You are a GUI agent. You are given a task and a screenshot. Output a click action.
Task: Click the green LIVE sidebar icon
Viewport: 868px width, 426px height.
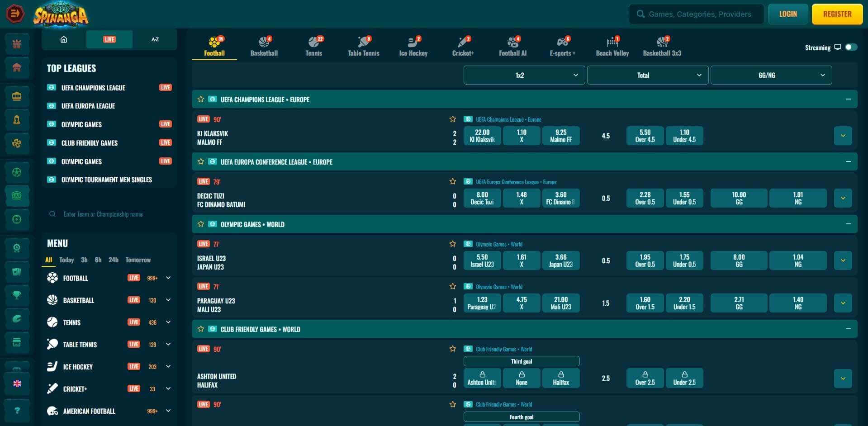coord(17,196)
